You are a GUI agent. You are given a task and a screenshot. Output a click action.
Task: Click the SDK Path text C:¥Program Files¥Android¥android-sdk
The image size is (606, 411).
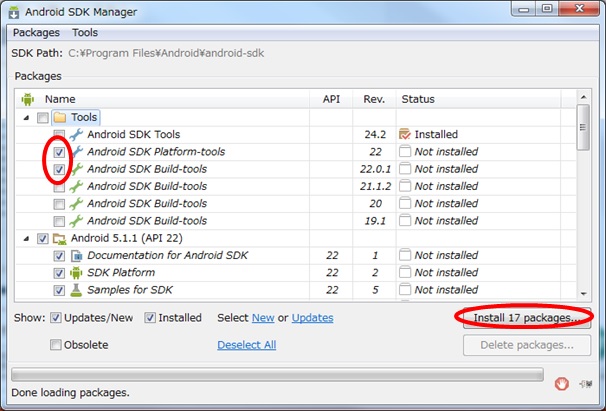coord(166,53)
